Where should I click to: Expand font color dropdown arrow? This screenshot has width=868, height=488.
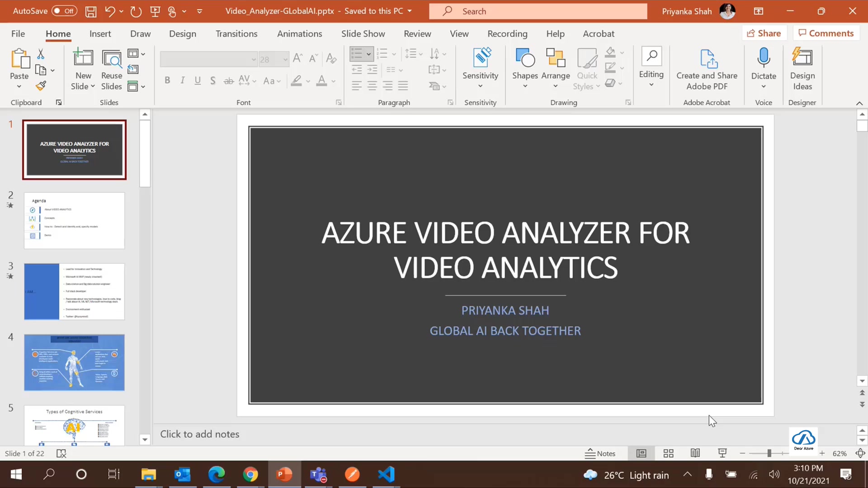334,81
